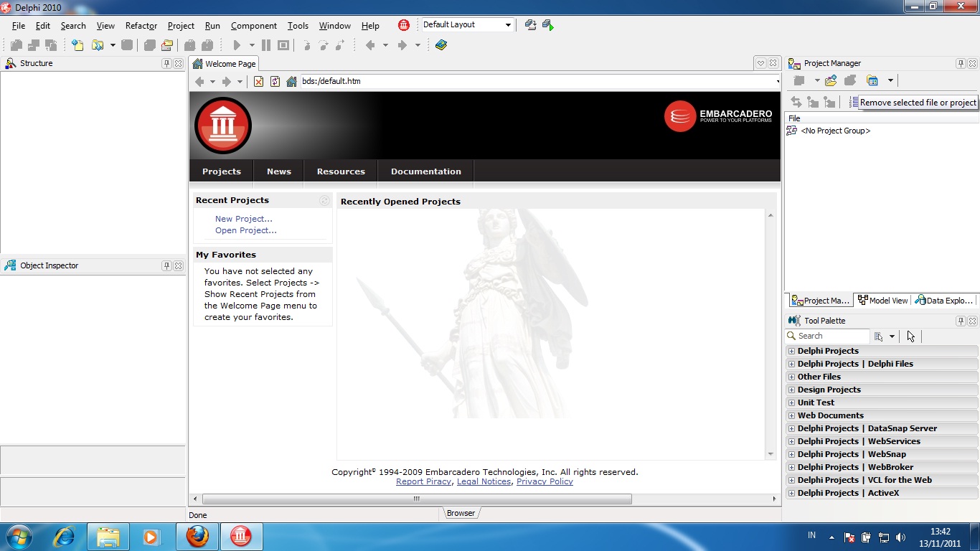Open the Tools menu
The height and width of the screenshot is (551, 980).
[298, 26]
